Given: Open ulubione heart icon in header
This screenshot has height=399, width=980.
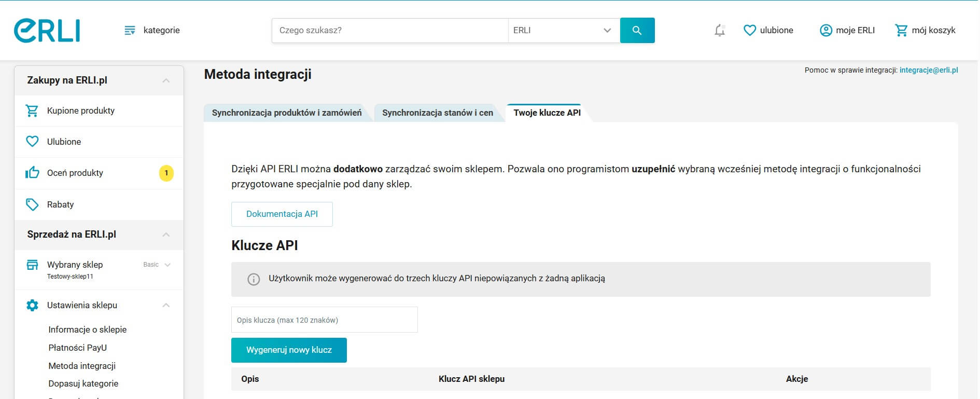Looking at the screenshot, I should (750, 31).
